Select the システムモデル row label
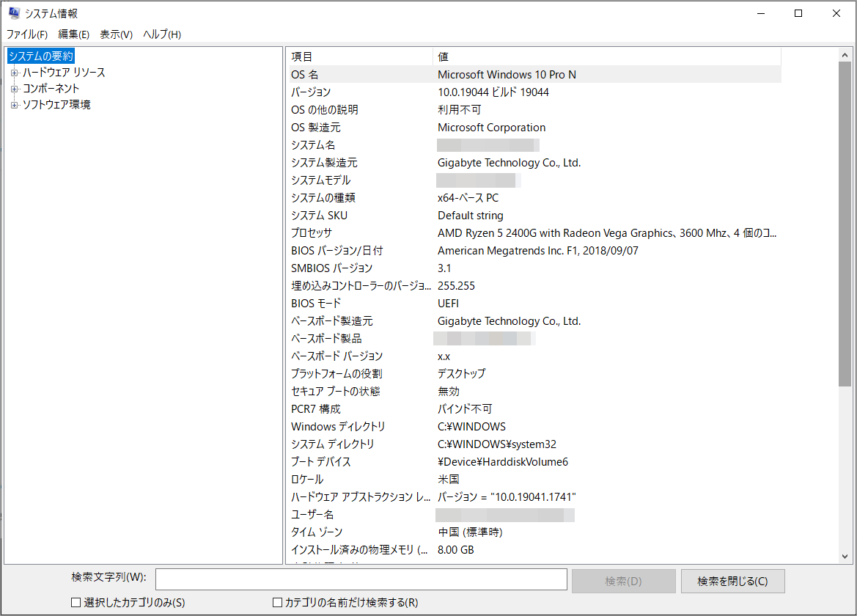Viewport: 857px width, 616px height. pyautogui.click(x=321, y=180)
